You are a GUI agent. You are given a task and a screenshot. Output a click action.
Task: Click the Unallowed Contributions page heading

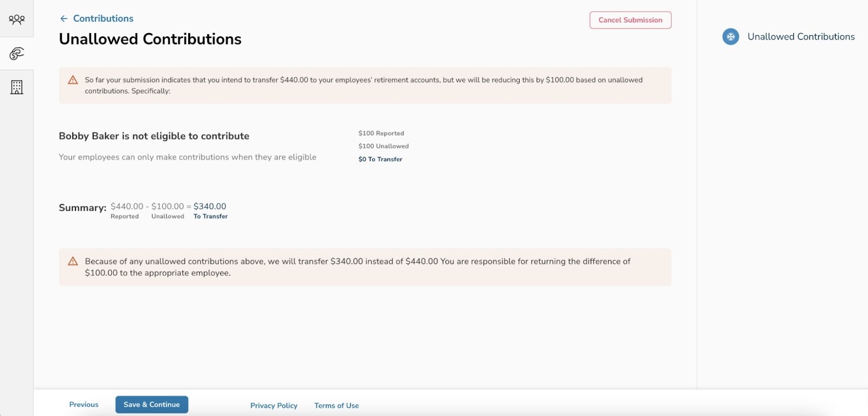pyautogui.click(x=150, y=39)
